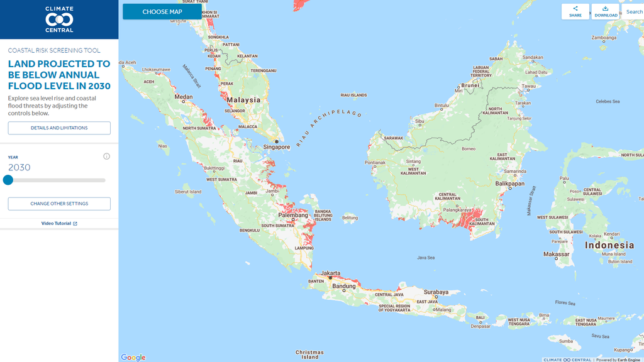Click the Indonesia country label
The image size is (644, 362).
pos(609,245)
